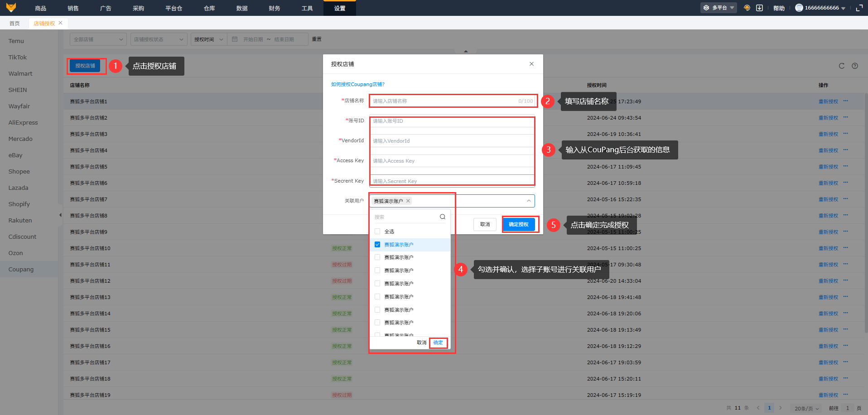This screenshot has width=868, height=415.
Task: Open more actions for row 赛狐多平台店铺18
Action: pos(845,378)
